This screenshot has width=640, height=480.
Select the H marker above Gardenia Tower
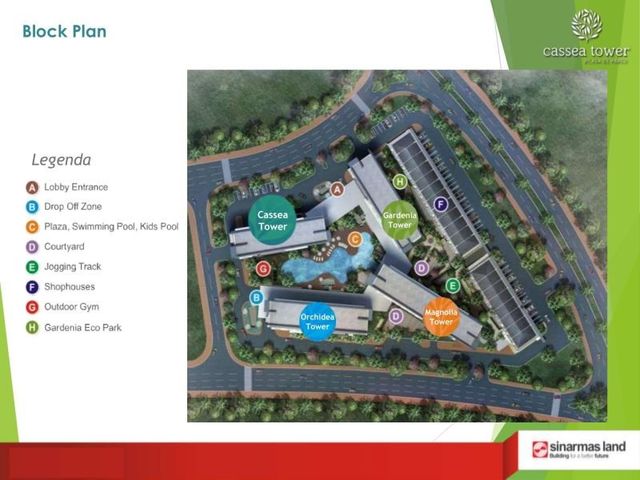400,181
